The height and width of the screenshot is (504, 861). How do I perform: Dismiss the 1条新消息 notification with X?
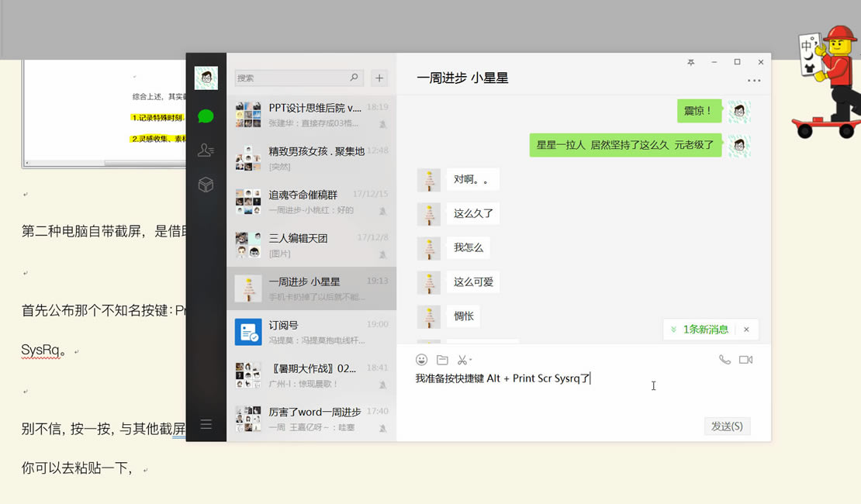click(x=746, y=330)
